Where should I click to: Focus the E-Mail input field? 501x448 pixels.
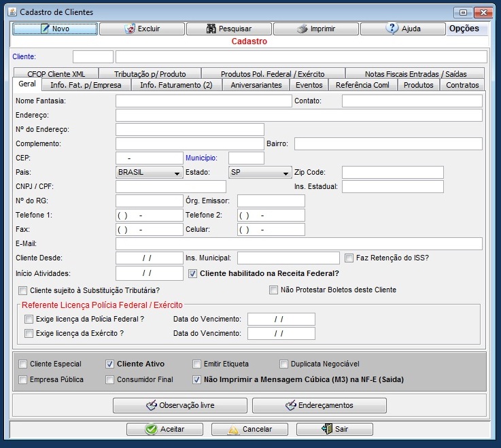299,244
